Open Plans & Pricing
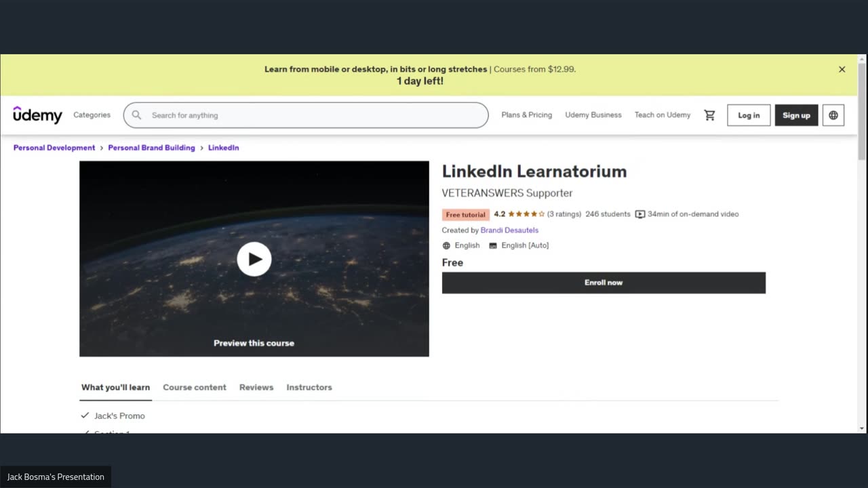This screenshot has width=868, height=488. click(527, 115)
